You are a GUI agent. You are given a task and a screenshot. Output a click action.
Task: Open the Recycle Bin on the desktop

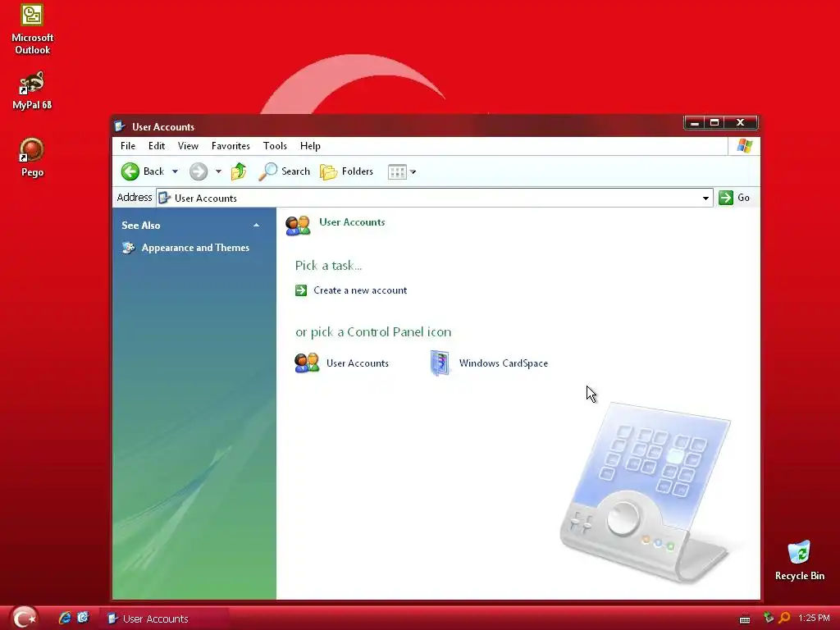tap(799, 560)
